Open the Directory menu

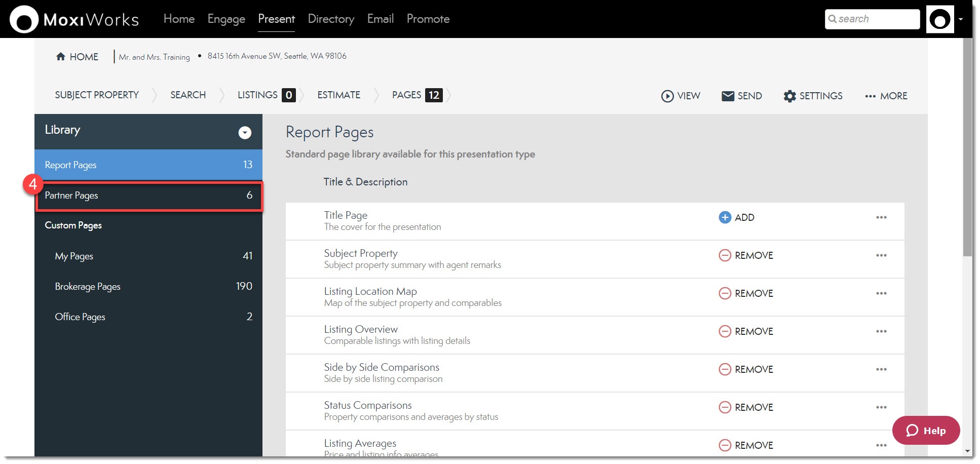click(x=331, y=19)
